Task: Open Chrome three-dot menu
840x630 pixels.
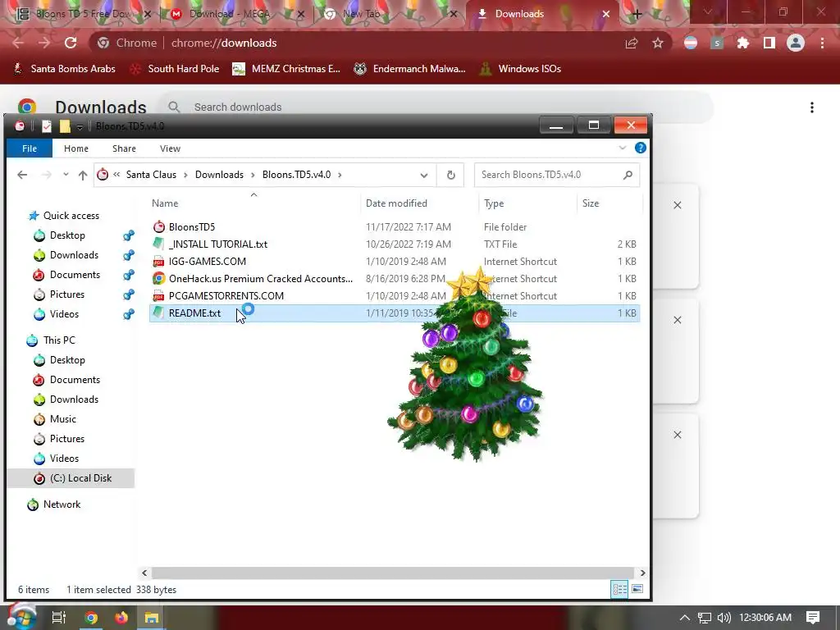Action: (822, 43)
